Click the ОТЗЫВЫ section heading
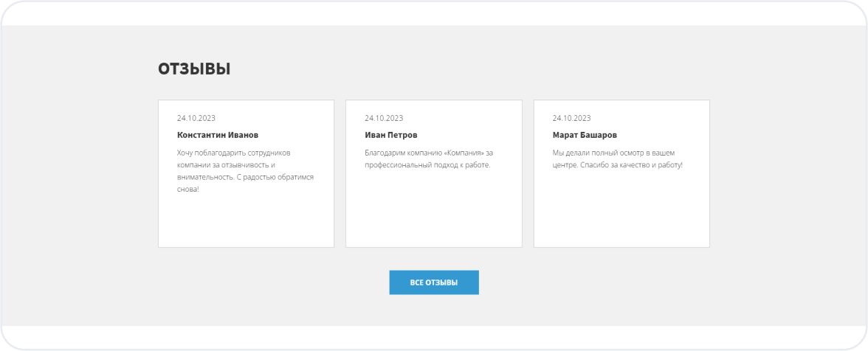The width and height of the screenshot is (868, 351). point(194,69)
